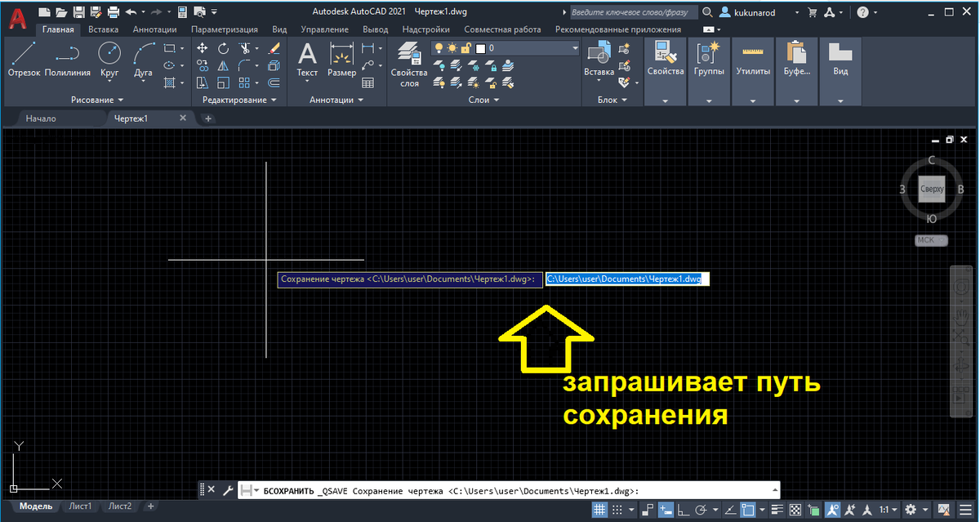Expand the Редактирование panel
Screen dimensions: 980x522
238,100
